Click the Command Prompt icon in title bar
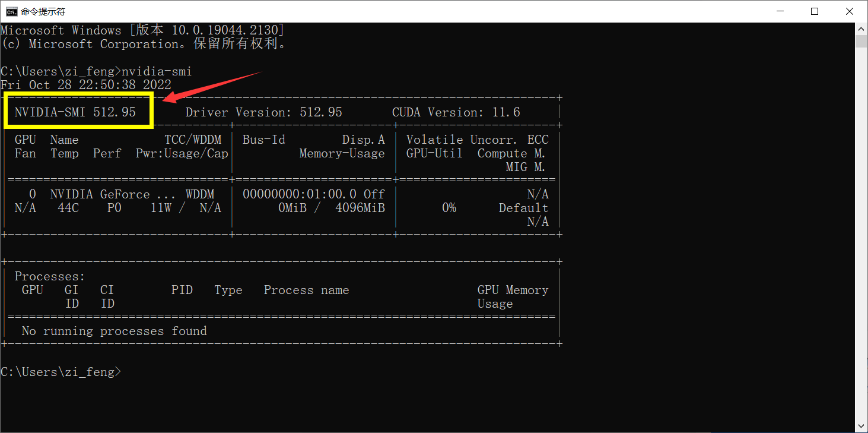The height and width of the screenshot is (433, 868). (x=11, y=11)
